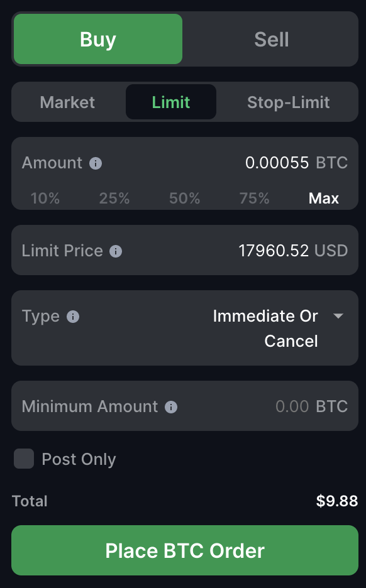Viewport: 366px width, 588px height.
Task: Open the Immediate Or Cancel selector
Action: [x=265, y=329]
